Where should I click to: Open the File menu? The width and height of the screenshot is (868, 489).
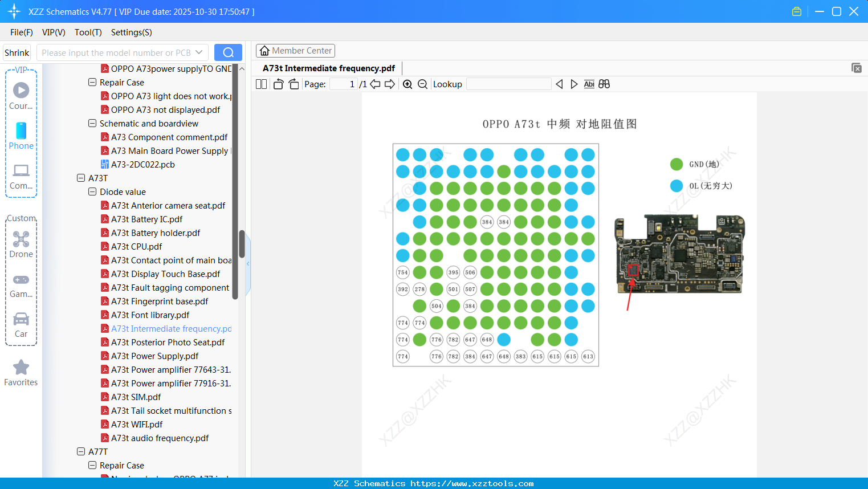(x=22, y=32)
